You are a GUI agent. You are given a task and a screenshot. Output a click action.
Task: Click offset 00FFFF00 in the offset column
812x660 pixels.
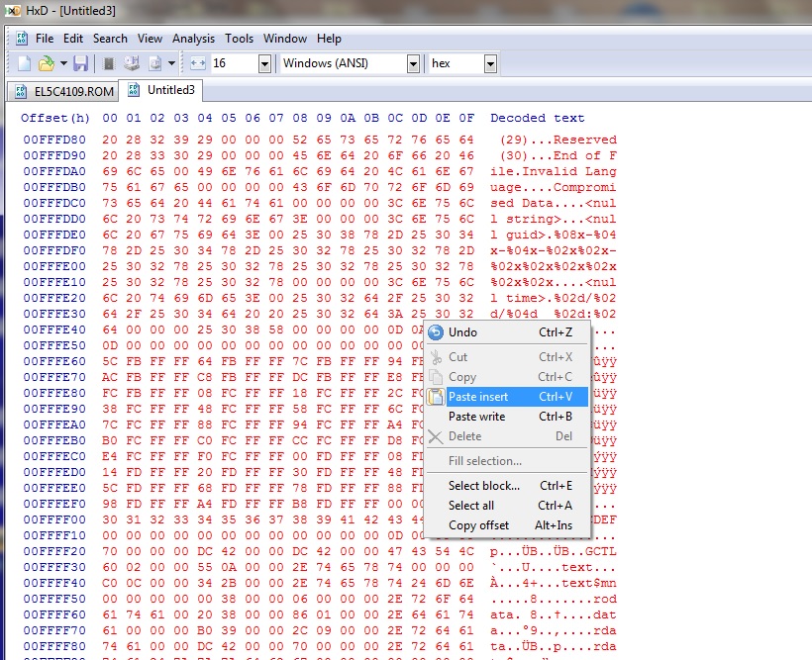[x=54, y=519]
